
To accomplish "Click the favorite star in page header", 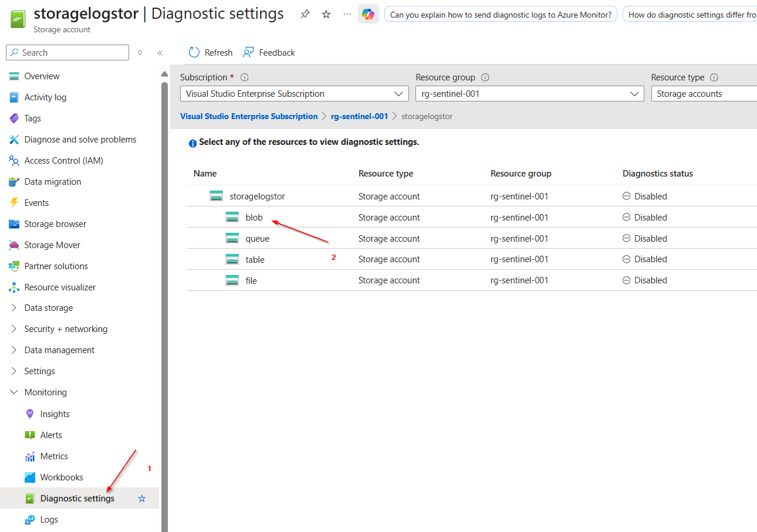I will pos(326,15).
